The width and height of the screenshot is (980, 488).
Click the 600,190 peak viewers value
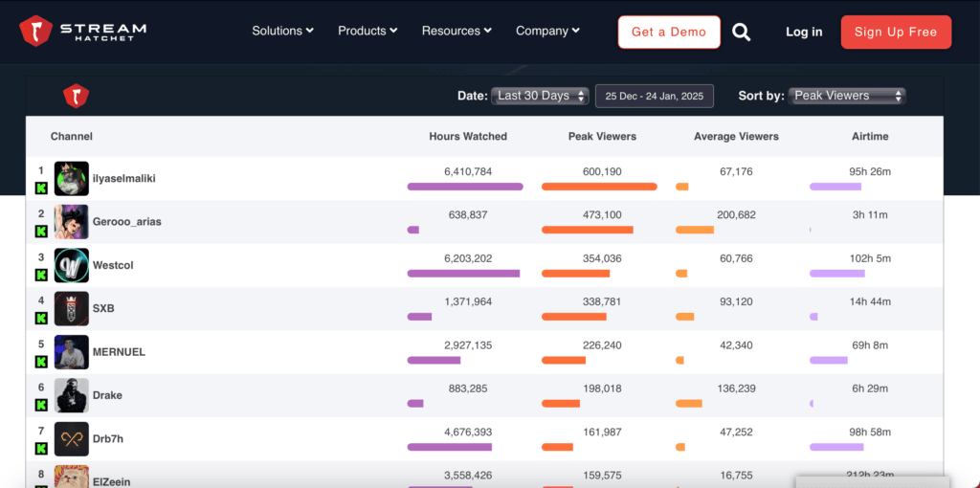point(602,171)
